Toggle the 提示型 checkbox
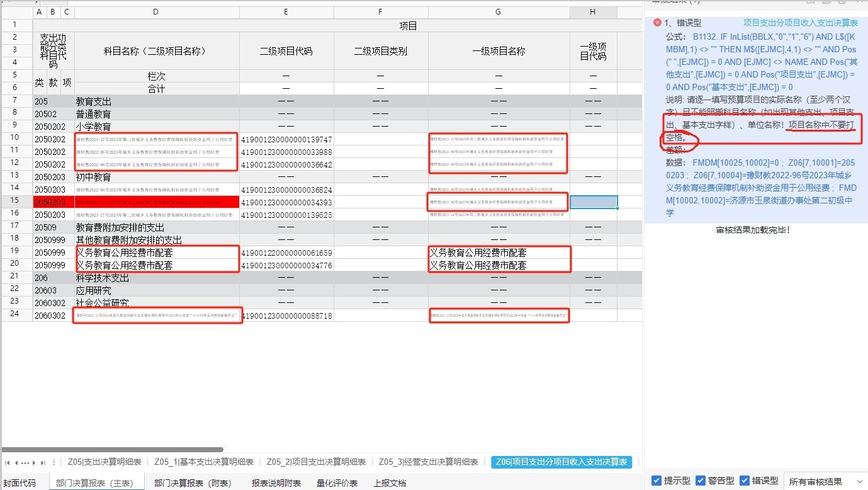 point(657,481)
